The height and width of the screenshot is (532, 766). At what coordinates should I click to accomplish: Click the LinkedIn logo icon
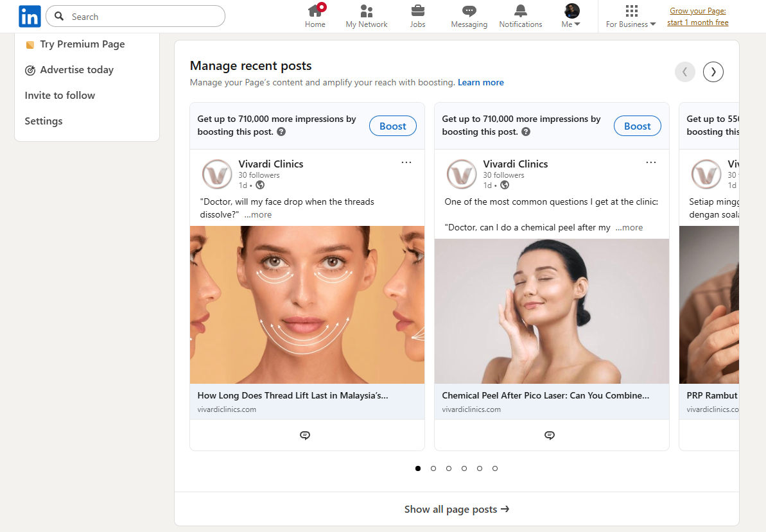pyautogui.click(x=30, y=16)
